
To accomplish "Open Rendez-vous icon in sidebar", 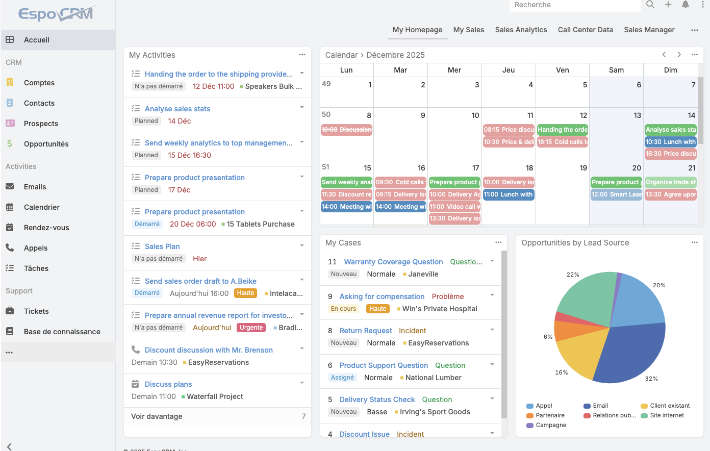I will pos(10,227).
